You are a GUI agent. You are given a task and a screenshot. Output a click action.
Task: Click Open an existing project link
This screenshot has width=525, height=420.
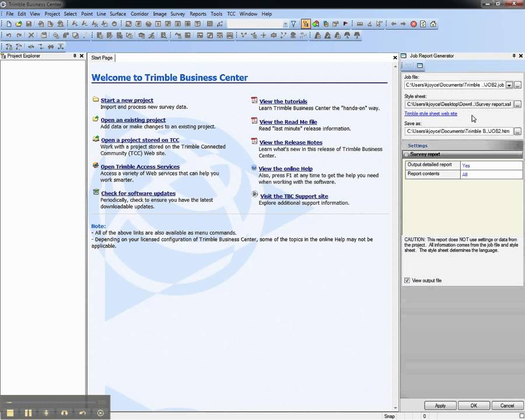pyautogui.click(x=133, y=120)
